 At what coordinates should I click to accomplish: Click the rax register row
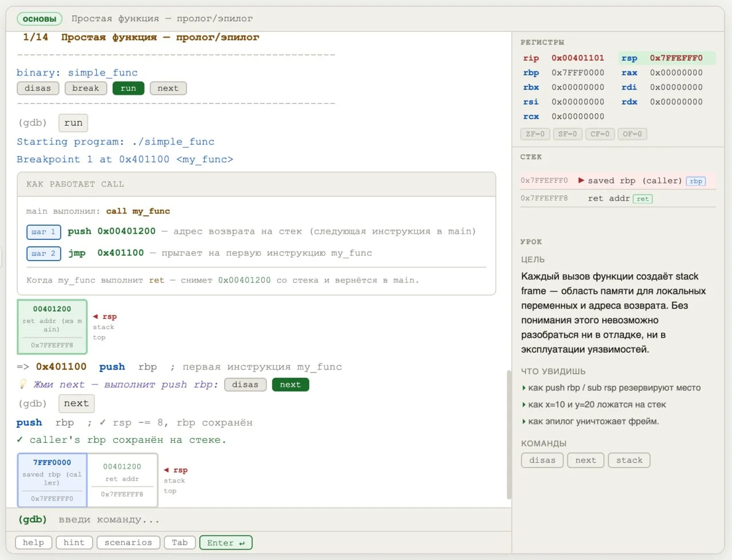(x=667, y=73)
